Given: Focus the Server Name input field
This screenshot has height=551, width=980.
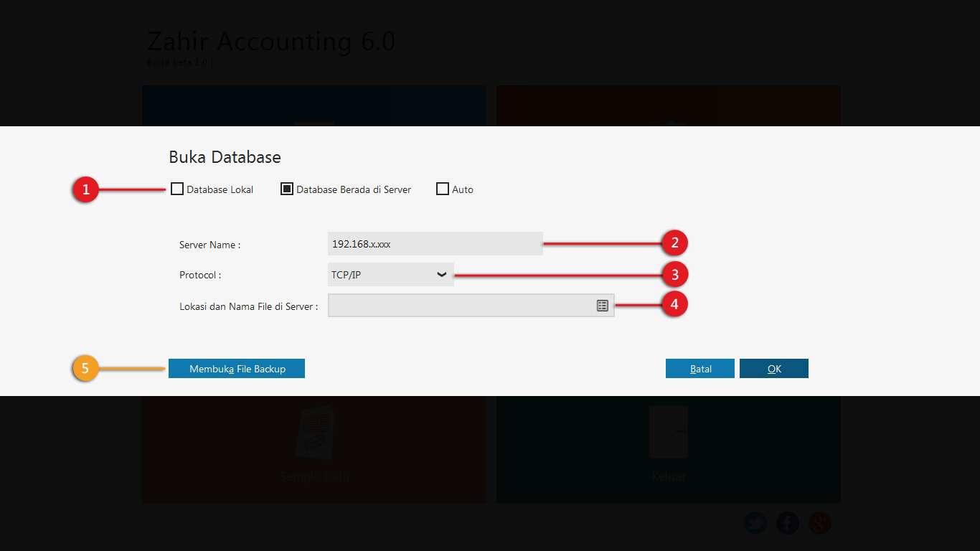Looking at the screenshot, I should (435, 244).
